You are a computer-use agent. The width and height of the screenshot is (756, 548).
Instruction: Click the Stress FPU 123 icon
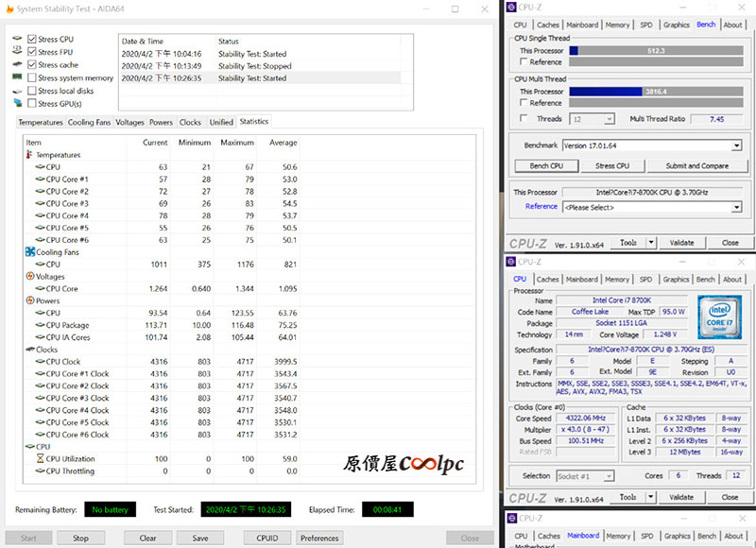(x=17, y=51)
